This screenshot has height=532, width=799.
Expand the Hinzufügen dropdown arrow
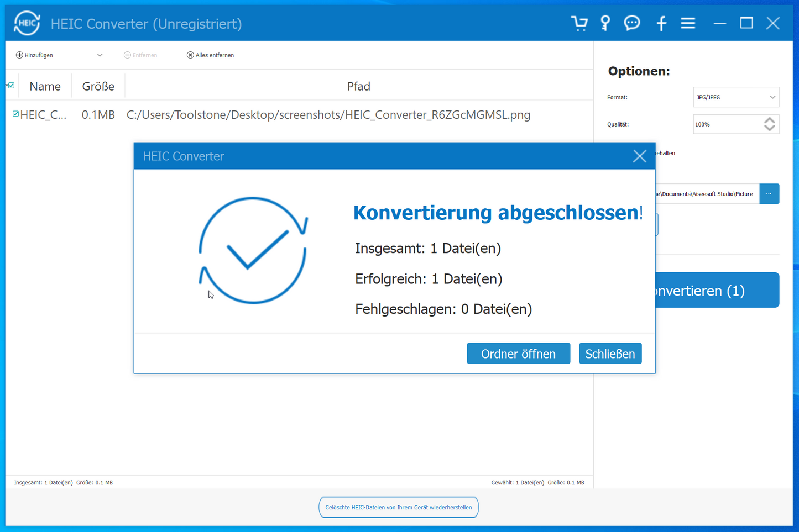tap(100, 55)
